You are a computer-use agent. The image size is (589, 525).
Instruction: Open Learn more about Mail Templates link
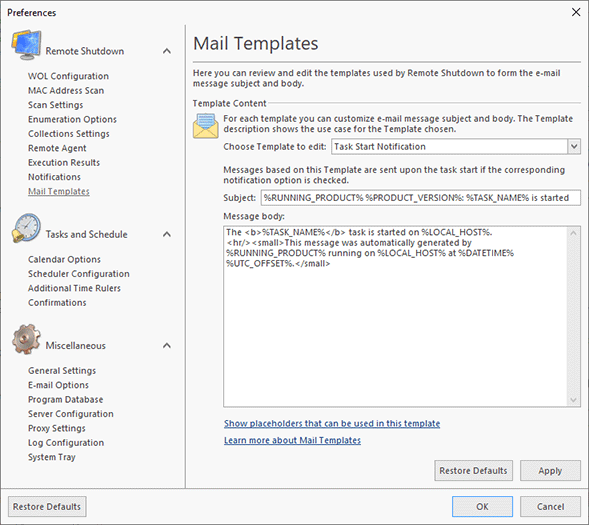pos(292,440)
